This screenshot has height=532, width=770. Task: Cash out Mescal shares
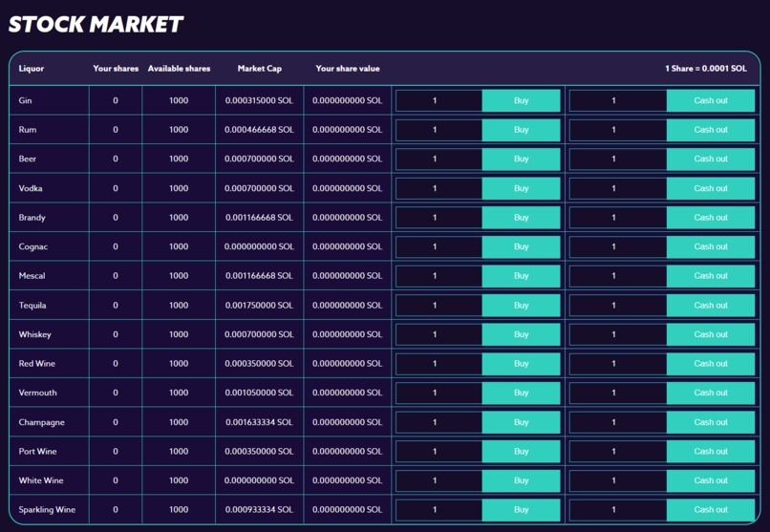click(x=711, y=276)
